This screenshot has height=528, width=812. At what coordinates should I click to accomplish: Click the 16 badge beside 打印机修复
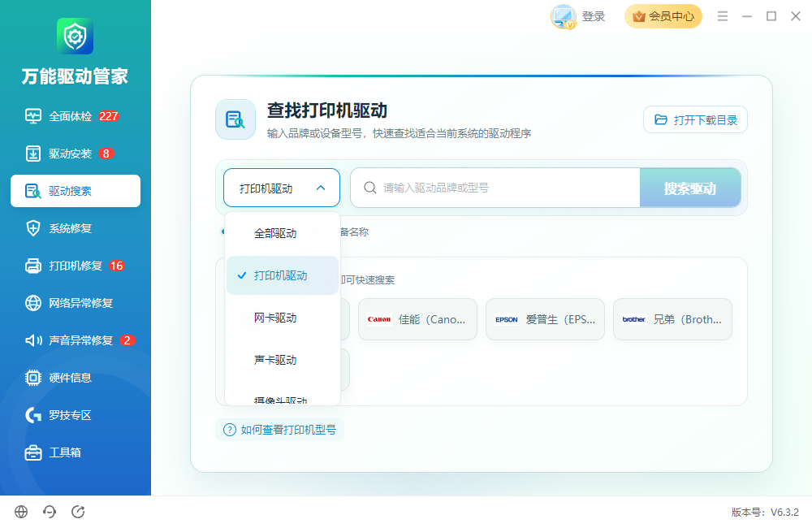[x=116, y=266]
